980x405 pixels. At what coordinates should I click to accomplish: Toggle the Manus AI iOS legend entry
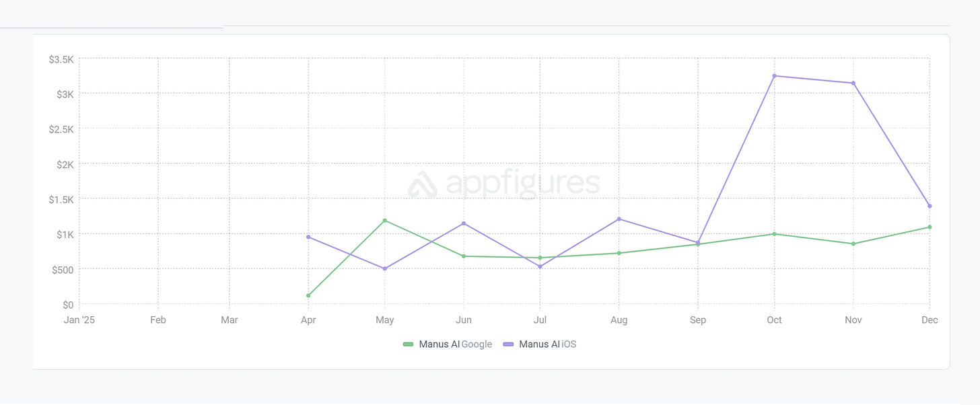click(540, 344)
